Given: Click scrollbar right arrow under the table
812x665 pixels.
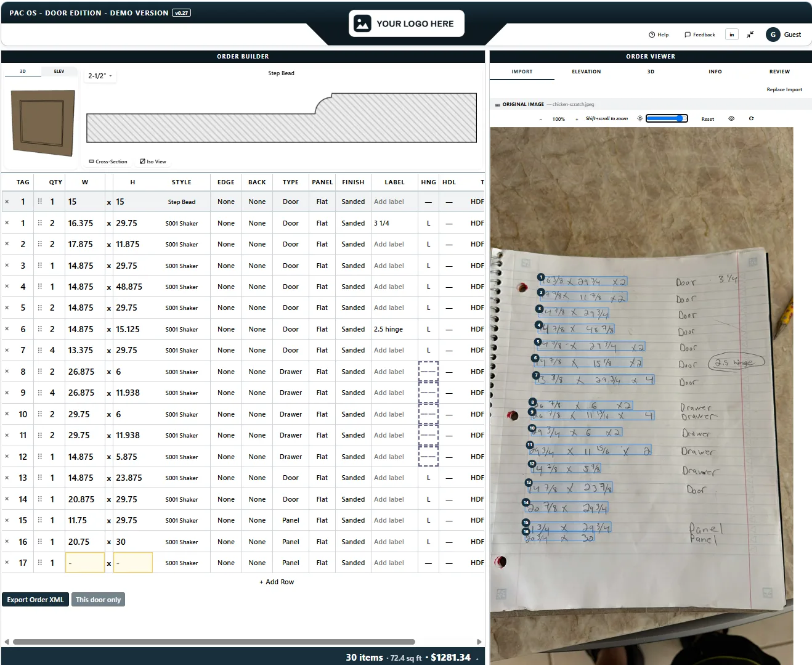Looking at the screenshot, I should (x=479, y=642).
